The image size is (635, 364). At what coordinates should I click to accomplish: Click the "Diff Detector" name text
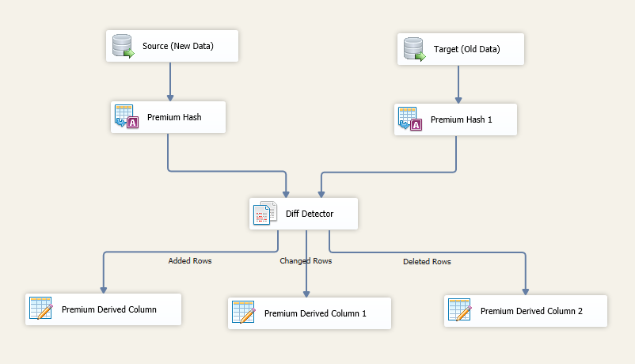pyautogui.click(x=310, y=214)
